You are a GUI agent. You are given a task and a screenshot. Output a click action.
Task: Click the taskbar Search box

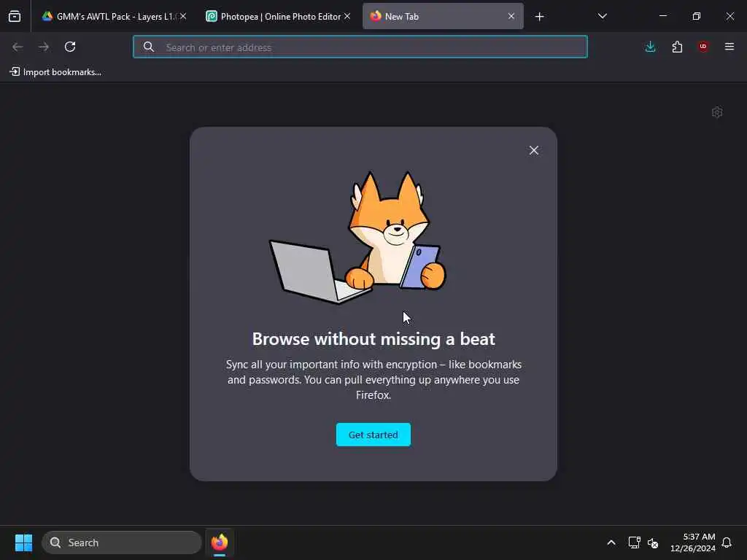click(122, 542)
